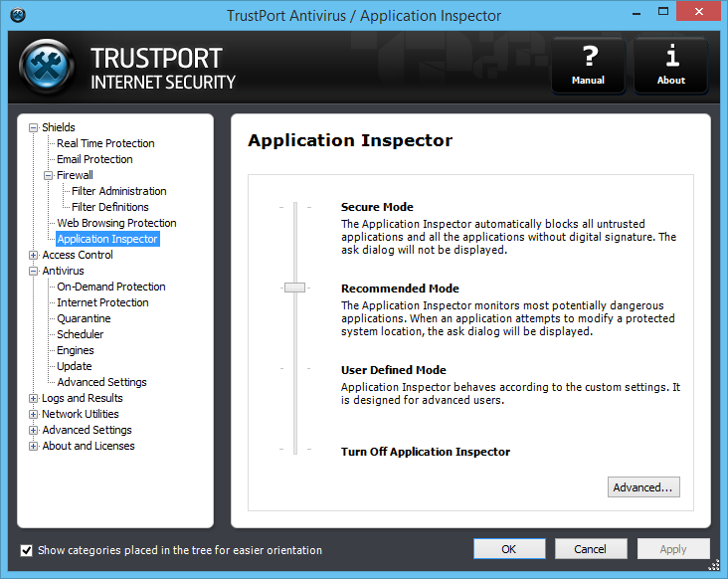The height and width of the screenshot is (579, 728).
Task: Open the Manual help button
Action: coord(588,66)
